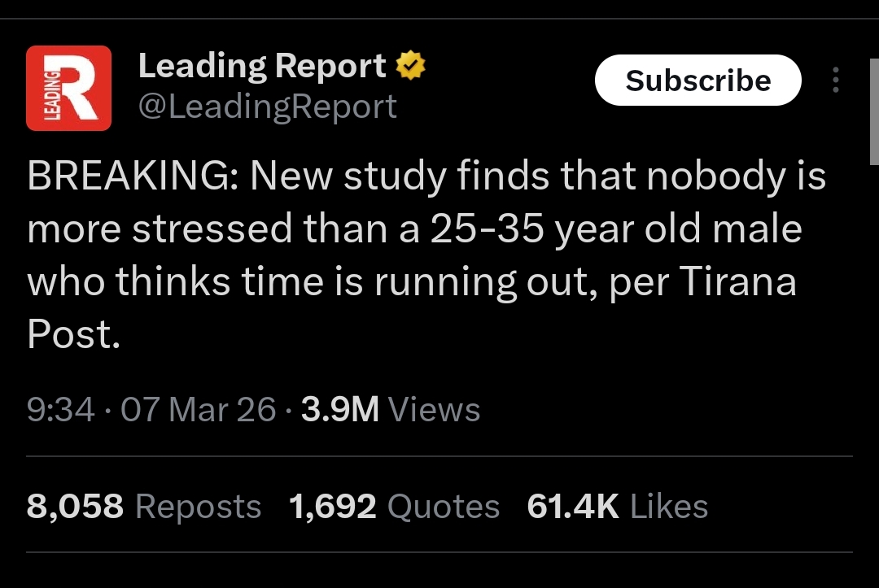Click the word Views after 3.9M

click(x=434, y=409)
